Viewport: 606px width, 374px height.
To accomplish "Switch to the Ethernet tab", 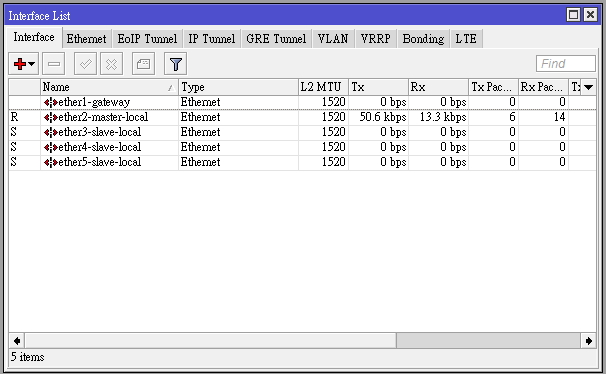I will coord(87,39).
